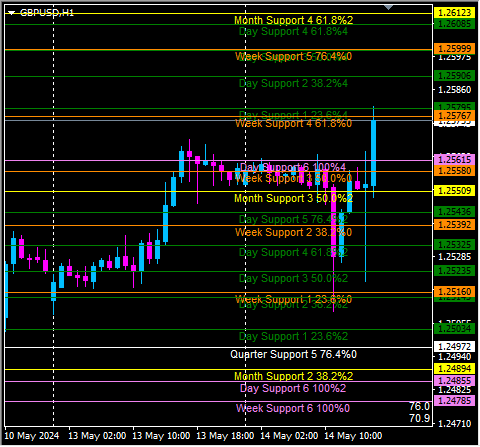The image size is (480, 447).
Task: Select the 13 May 02:00 time label
Action: coord(97,436)
